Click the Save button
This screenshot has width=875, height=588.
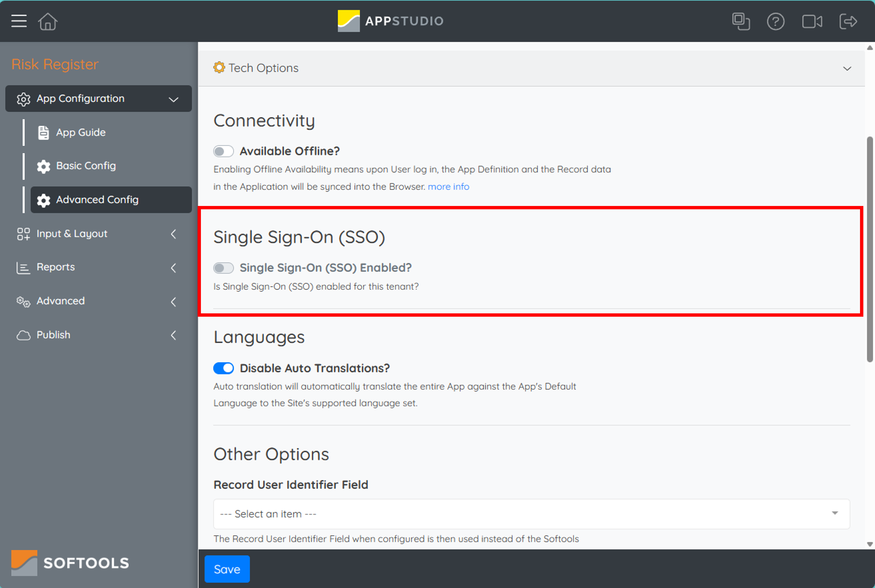[x=227, y=569]
